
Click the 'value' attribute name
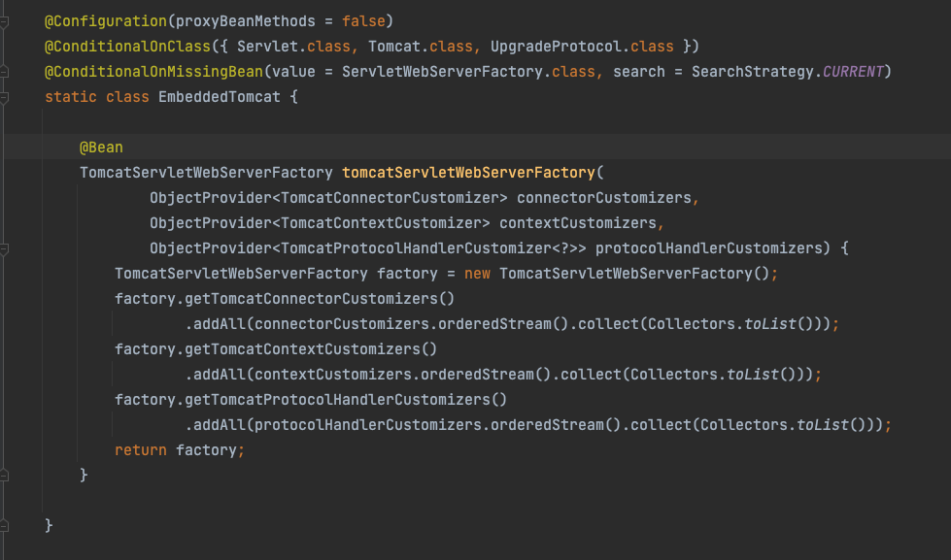pyautogui.click(x=293, y=72)
